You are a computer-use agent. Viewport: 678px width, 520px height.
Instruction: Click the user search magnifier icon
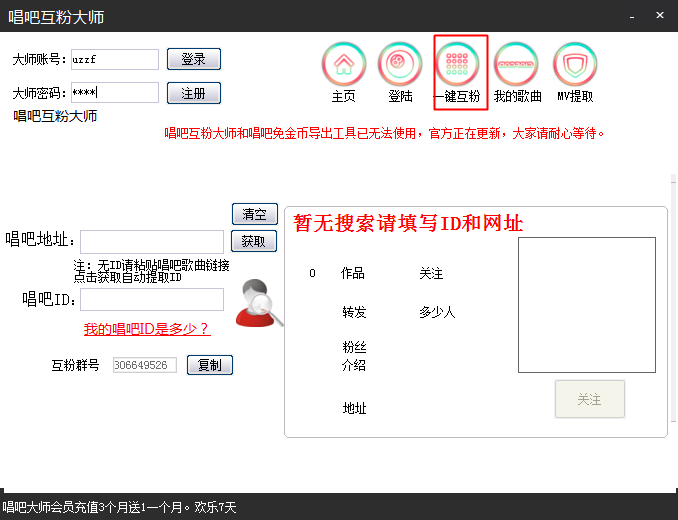coord(259,303)
